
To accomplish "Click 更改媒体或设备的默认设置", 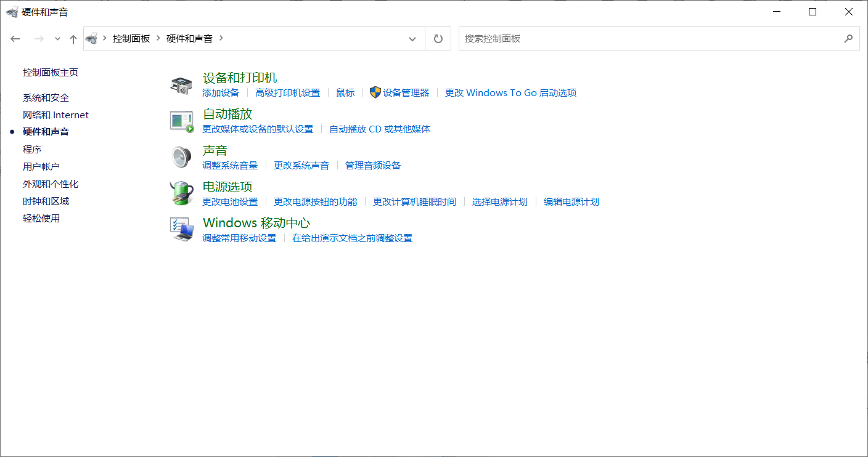I will [258, 129].
